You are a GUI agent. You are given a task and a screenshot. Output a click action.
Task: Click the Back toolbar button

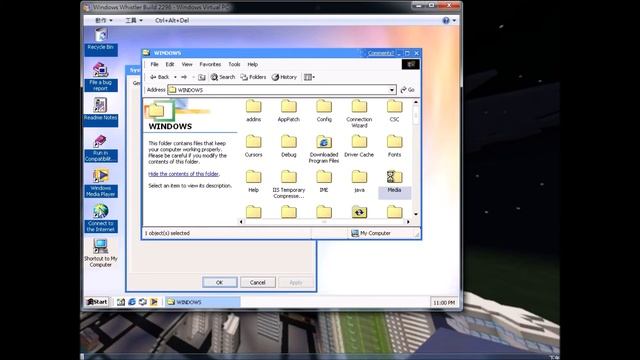tap(160, 77)
